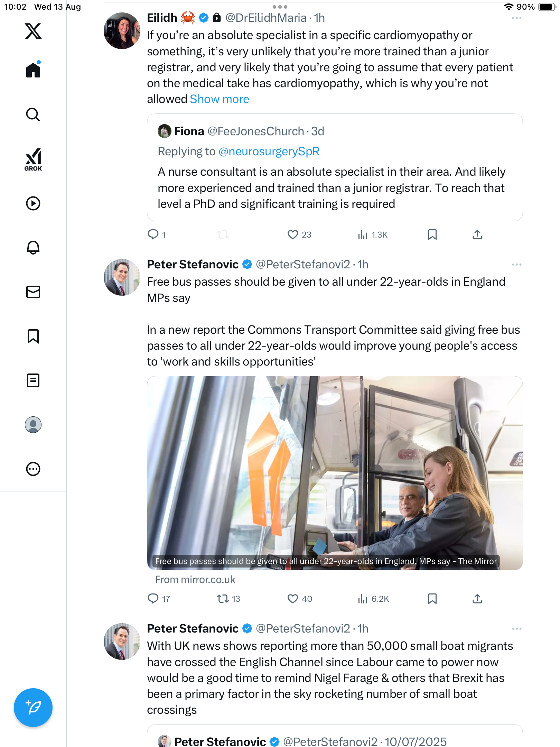Bookmark the free bus passes post

[432, 599]
